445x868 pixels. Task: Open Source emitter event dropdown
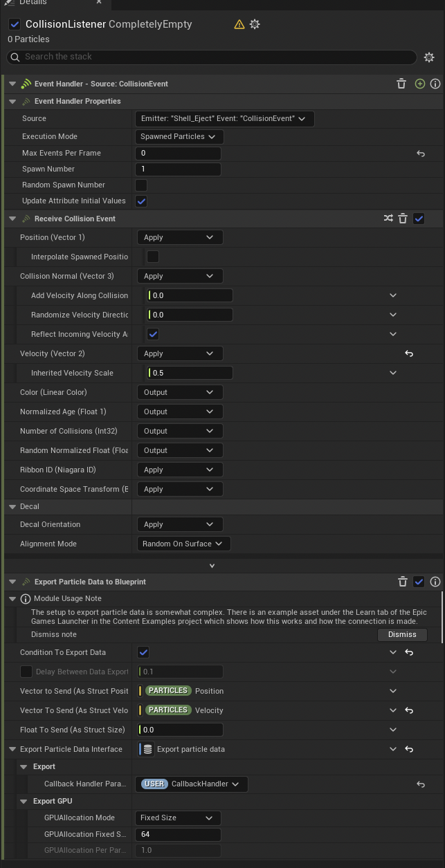click(x=225, y=119)
